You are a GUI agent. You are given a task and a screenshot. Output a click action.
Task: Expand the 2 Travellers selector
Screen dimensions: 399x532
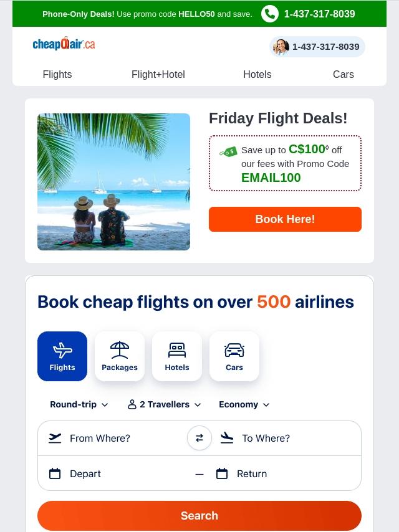coord(165,404)
